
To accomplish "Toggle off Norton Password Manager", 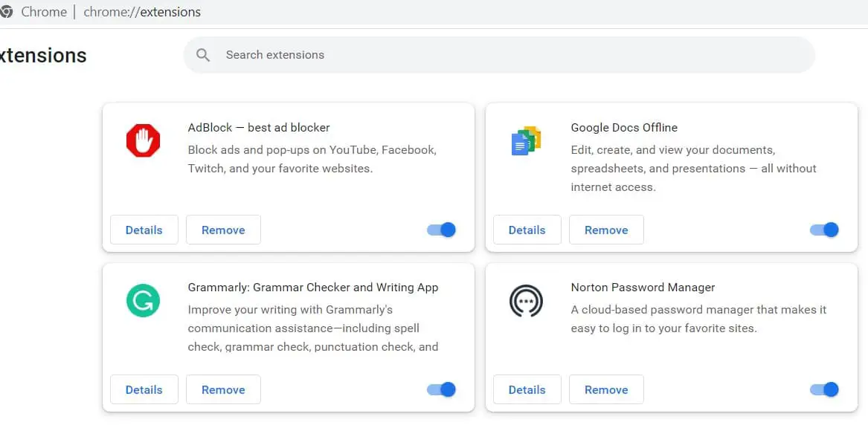I will pos(824,389).
